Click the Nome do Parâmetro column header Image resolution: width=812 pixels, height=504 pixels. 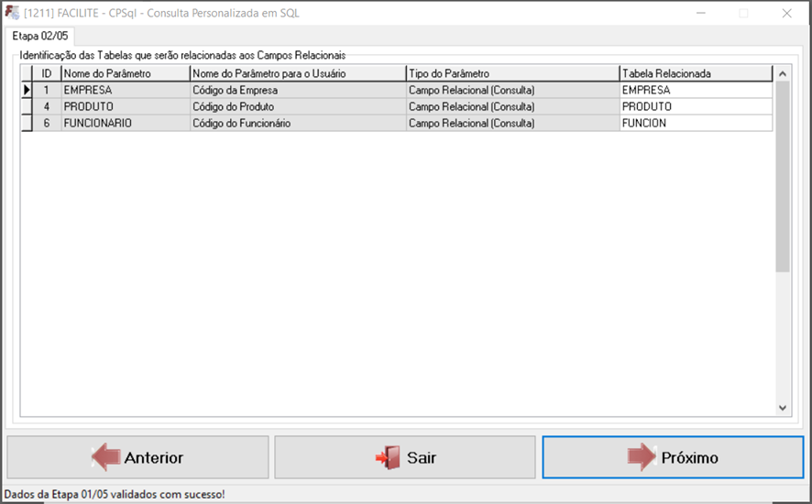tap(126, 73)
